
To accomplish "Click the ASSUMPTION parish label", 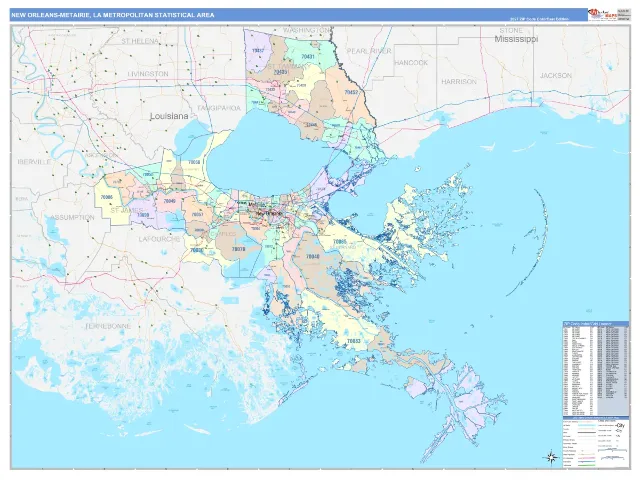I will pos(73,217).
